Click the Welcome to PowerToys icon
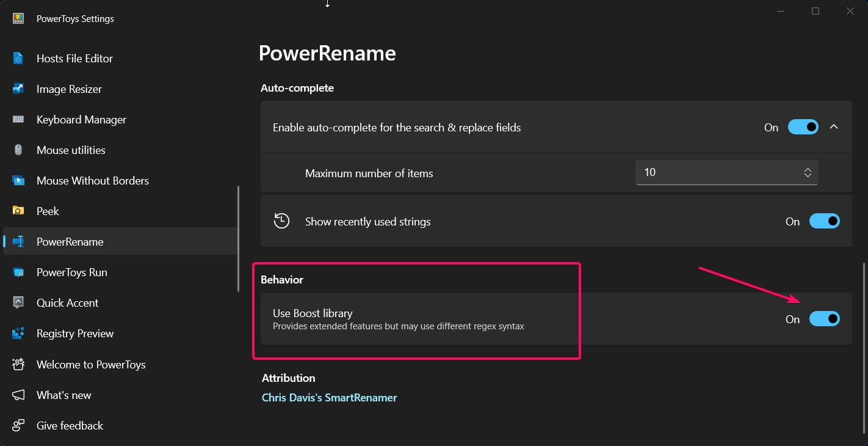The width and height of the screenshot is (868, 446). [18, 365]
